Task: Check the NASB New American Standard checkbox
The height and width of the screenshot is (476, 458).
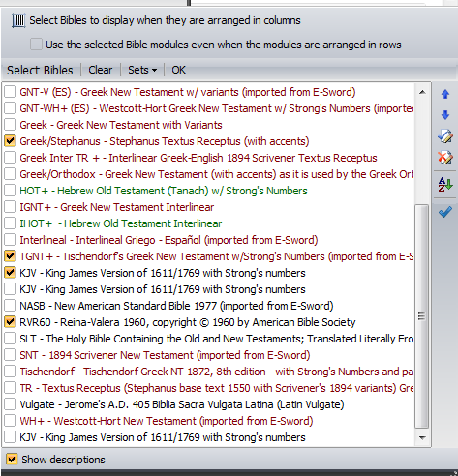Action: pos(11,306)
